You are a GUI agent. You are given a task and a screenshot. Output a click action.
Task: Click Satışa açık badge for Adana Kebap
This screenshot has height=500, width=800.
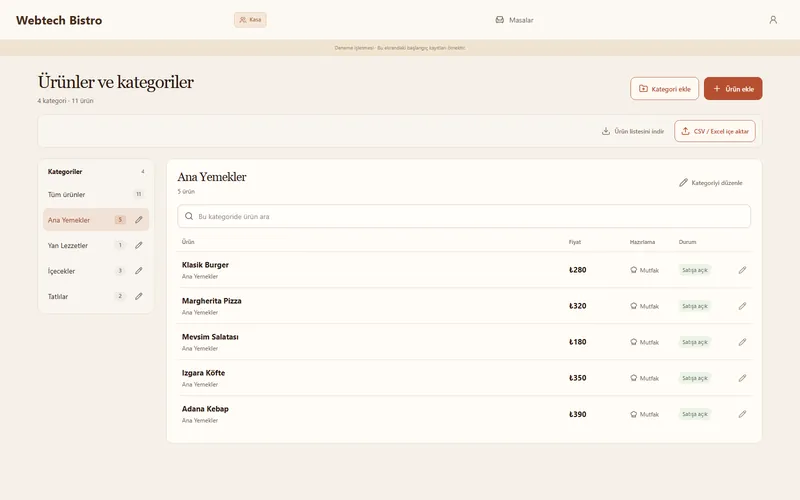[695, 414]
